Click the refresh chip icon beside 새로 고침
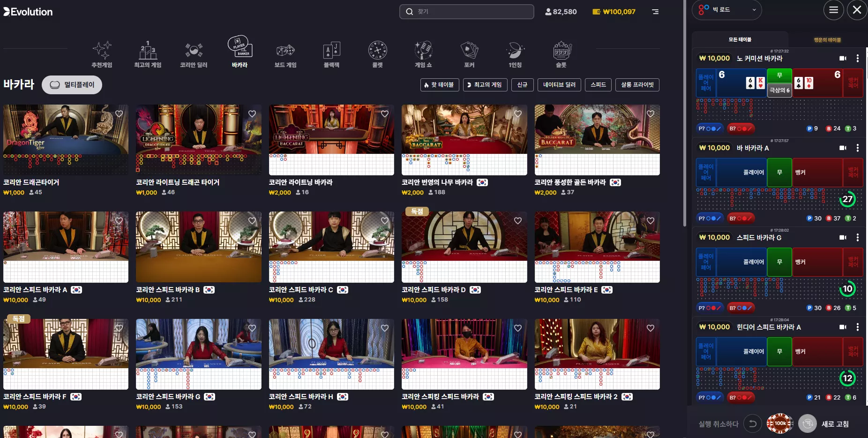This screenshot has width=868, height=438. pyautogui.click(x=808, y=424)
